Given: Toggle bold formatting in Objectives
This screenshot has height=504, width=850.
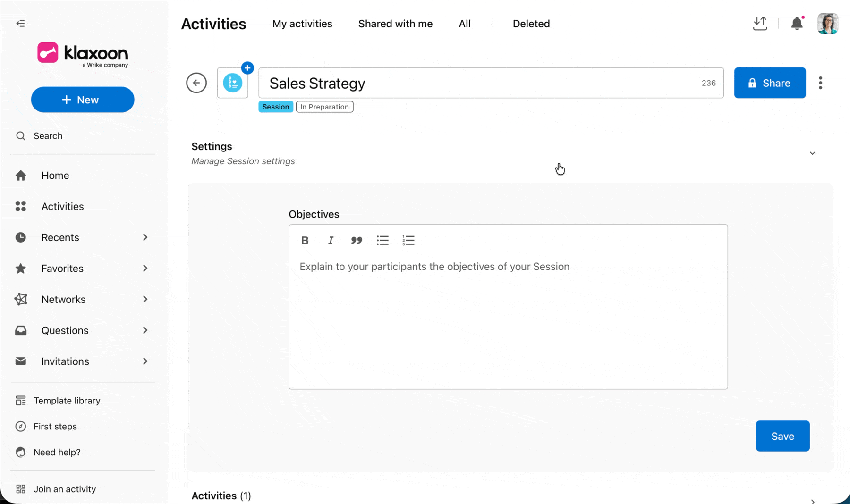Looking at the screenshot, I should (305, 241).
